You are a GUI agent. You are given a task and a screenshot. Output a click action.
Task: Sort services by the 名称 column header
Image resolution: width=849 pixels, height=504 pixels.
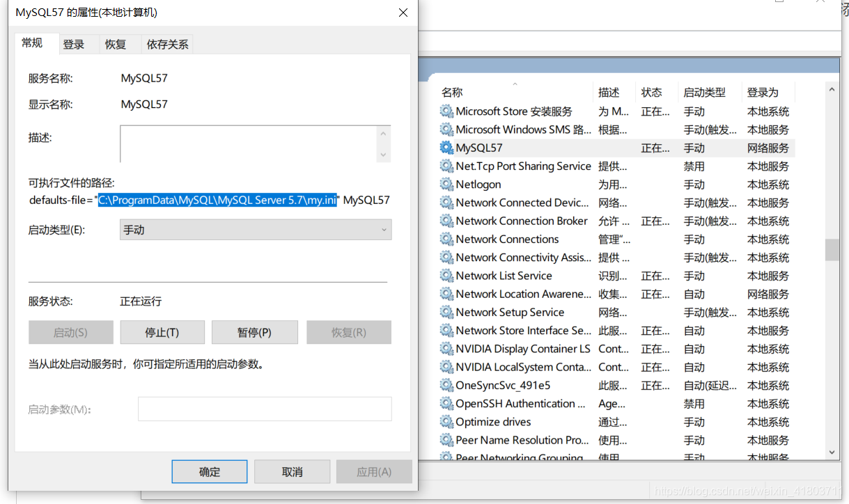[515, 92]
